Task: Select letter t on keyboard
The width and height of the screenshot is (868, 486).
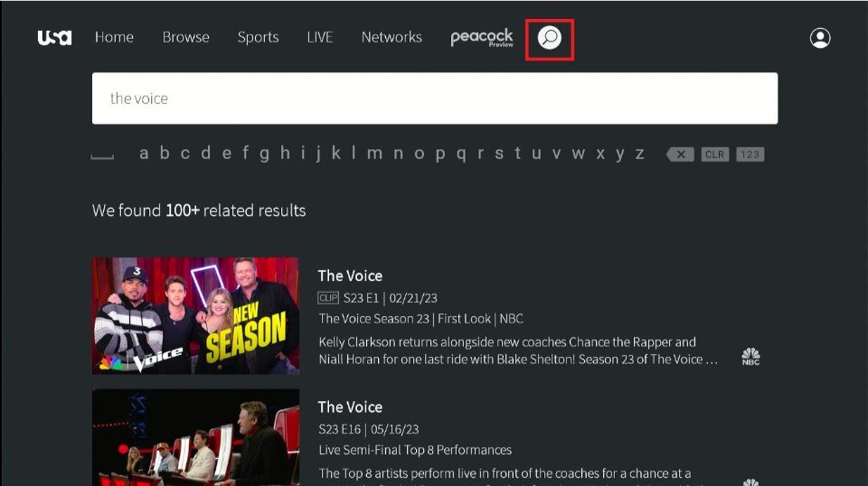Action: pyautogui.click(x=517, y=153)
